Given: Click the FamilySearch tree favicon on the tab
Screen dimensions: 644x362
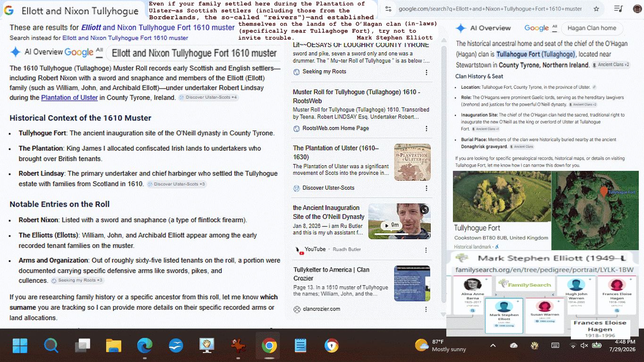Looking at the screenshot, I should (x=462, y=258).
